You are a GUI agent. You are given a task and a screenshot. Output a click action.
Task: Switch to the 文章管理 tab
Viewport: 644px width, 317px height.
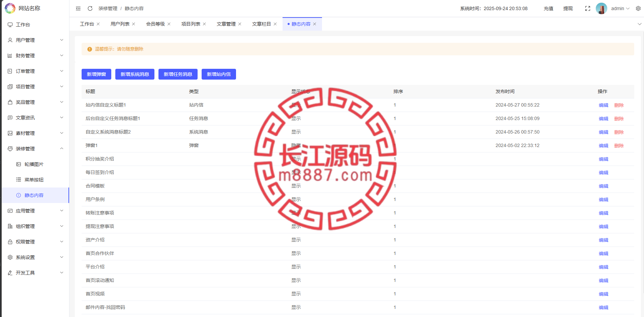coord(226,24)
